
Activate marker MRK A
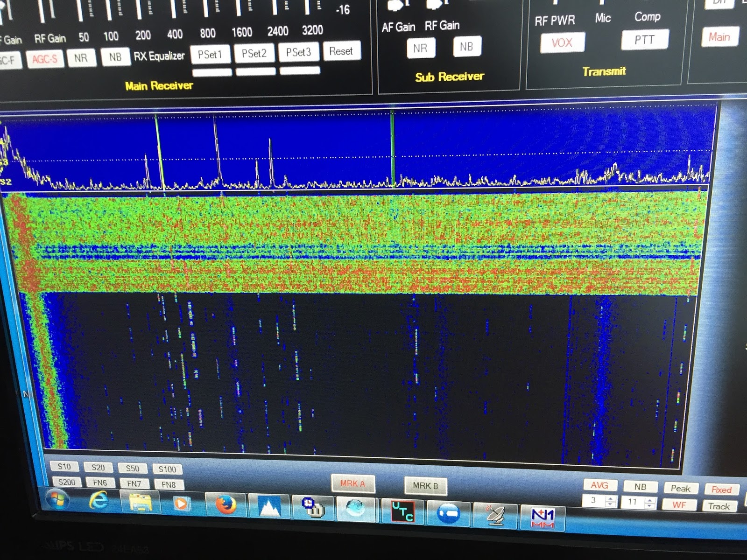[352, 483]
